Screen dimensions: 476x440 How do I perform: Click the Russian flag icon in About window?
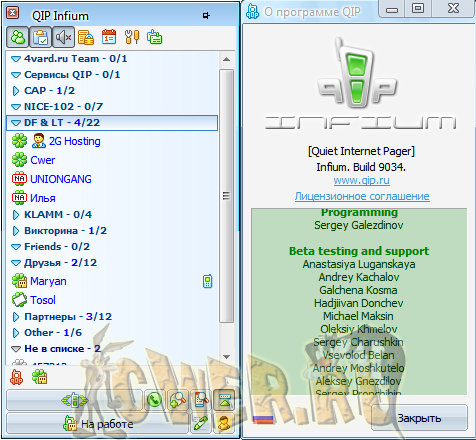(x=263, y=420)
